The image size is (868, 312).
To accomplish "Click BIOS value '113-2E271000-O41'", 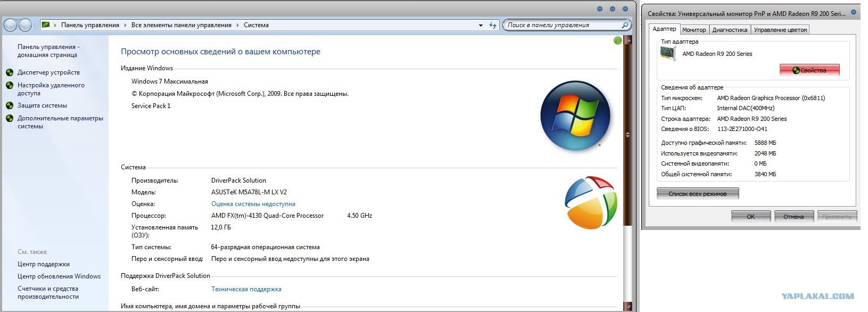I will coord(742,129).
